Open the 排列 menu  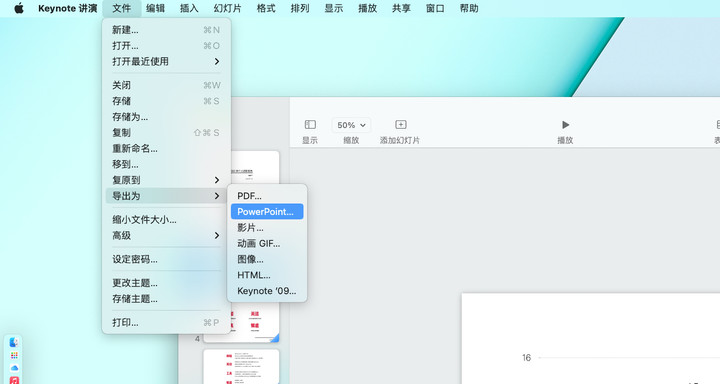click(x=300, y=8)
